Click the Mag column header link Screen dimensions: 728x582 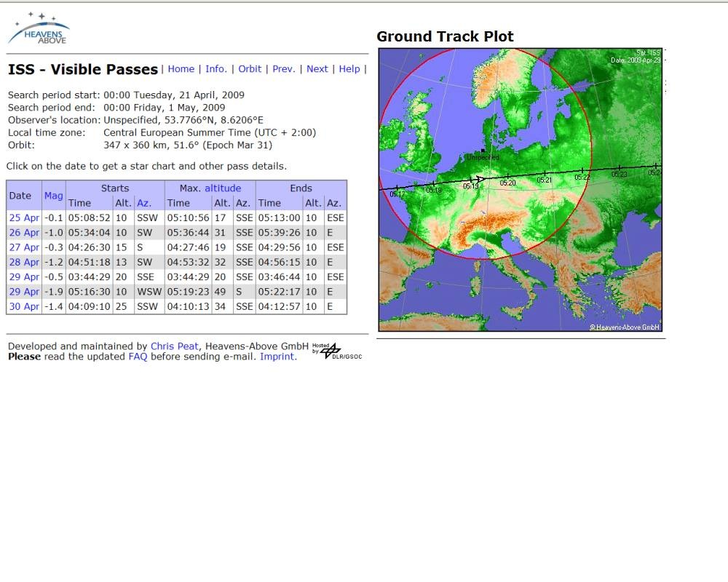[53, 196]
